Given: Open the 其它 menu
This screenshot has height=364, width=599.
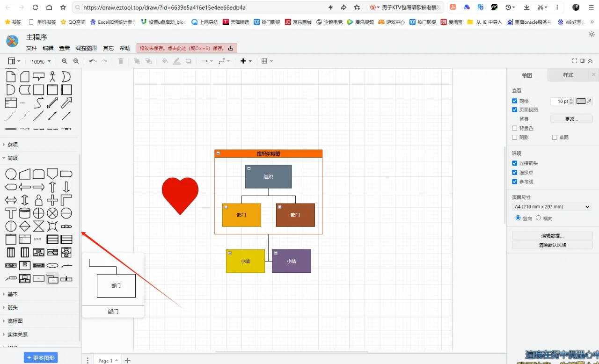Looking at the screenshot, I should tap(108, 48).
